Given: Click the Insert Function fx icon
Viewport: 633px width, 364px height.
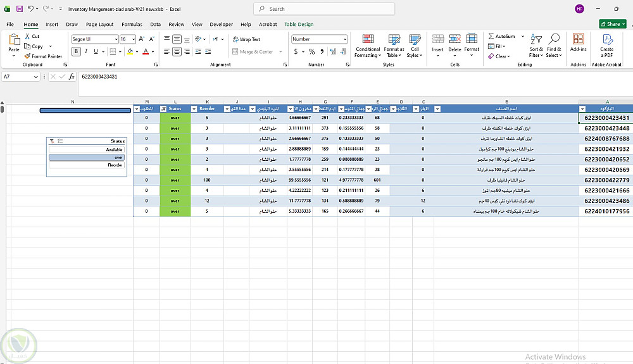Looking at the screenshot, I should click(x=72, y=76).
